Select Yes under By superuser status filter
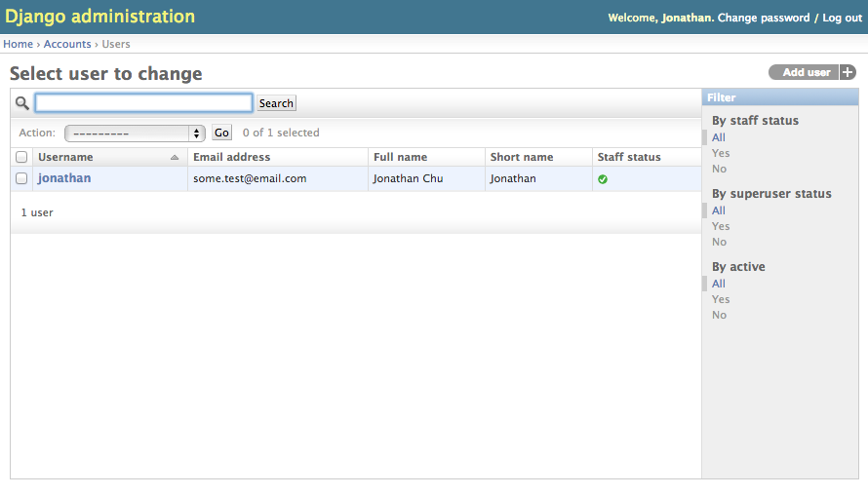868x496 pixels. tap(721, 226)
